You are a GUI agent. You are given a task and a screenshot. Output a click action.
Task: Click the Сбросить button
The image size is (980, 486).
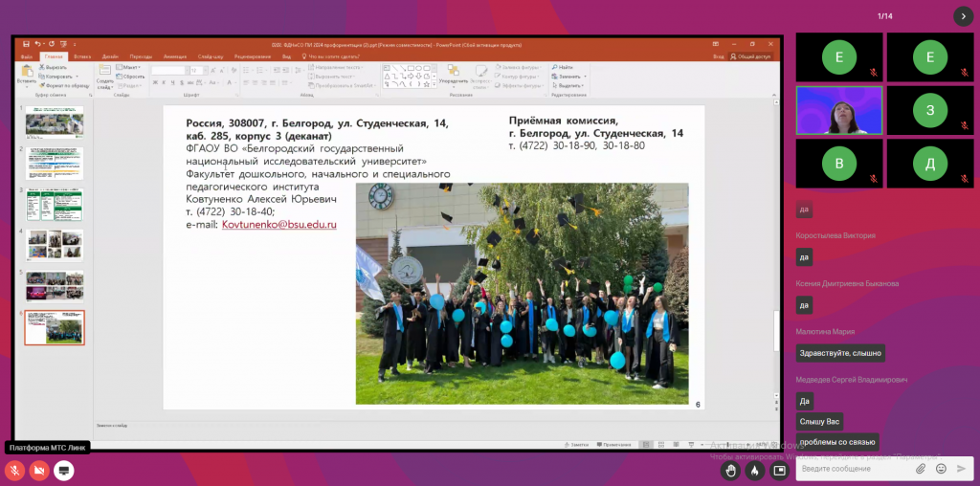tap(130, 77)
